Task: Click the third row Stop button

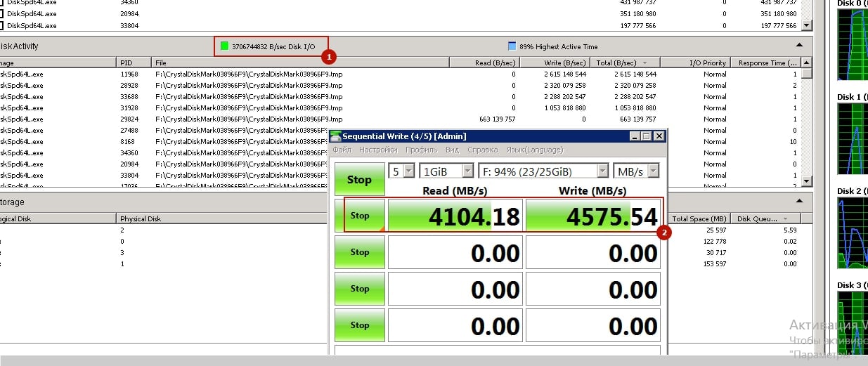Action: (359, 289)
